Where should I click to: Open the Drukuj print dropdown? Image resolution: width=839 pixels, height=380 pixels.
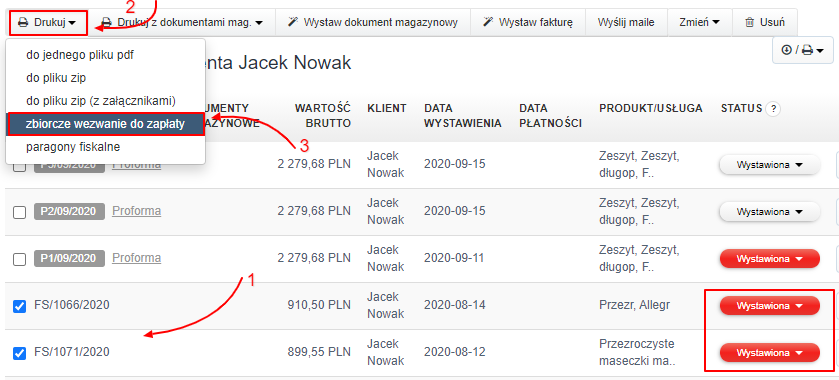pyautogui.click(x=48, y=22)
